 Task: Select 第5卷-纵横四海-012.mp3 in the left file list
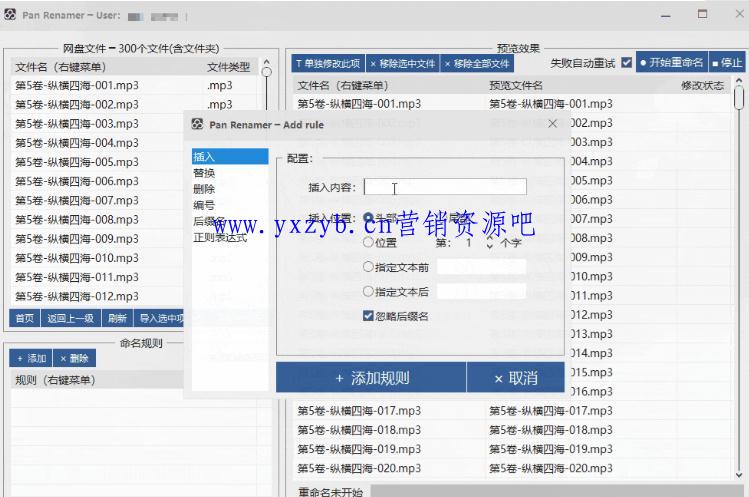(x=77, y=296)
